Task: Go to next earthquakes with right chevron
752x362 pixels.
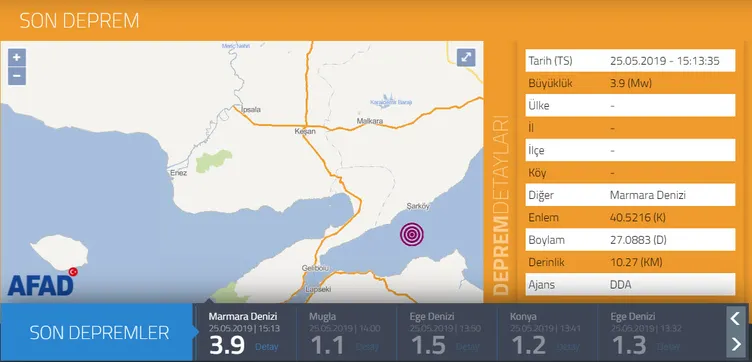Action: [736, 343]
